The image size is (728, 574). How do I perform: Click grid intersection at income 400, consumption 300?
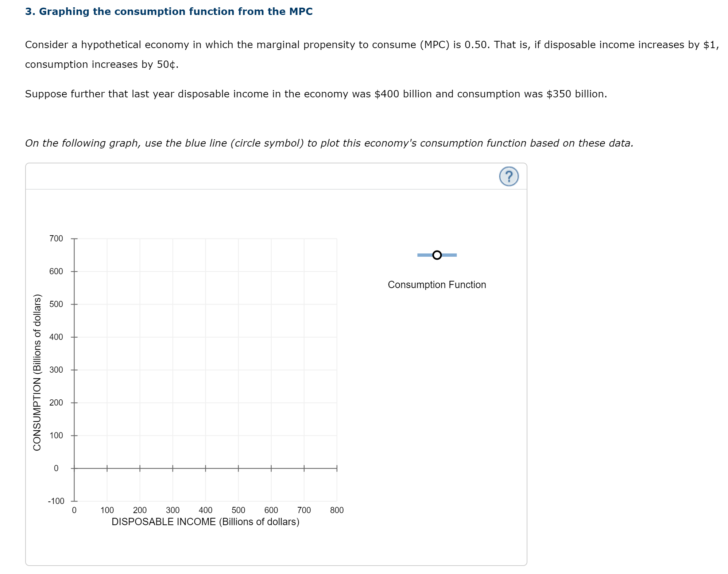coord(205,370)
